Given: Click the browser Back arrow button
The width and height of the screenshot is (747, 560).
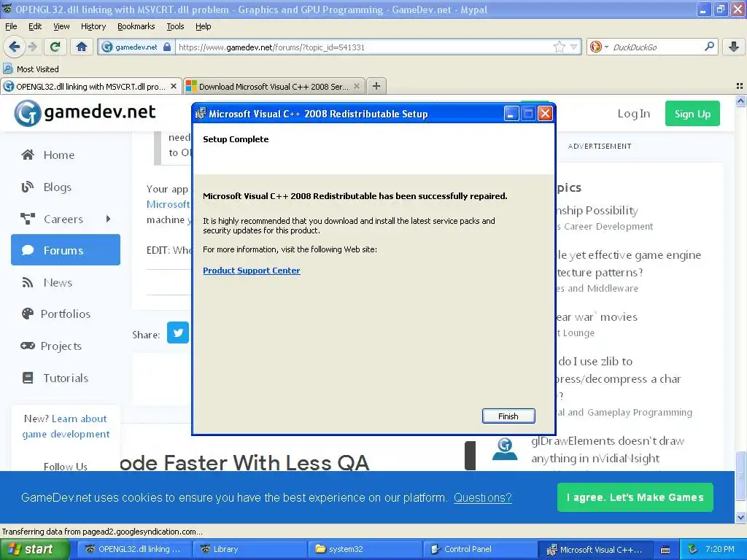Looking at the screenshot, I should (14, 47).
